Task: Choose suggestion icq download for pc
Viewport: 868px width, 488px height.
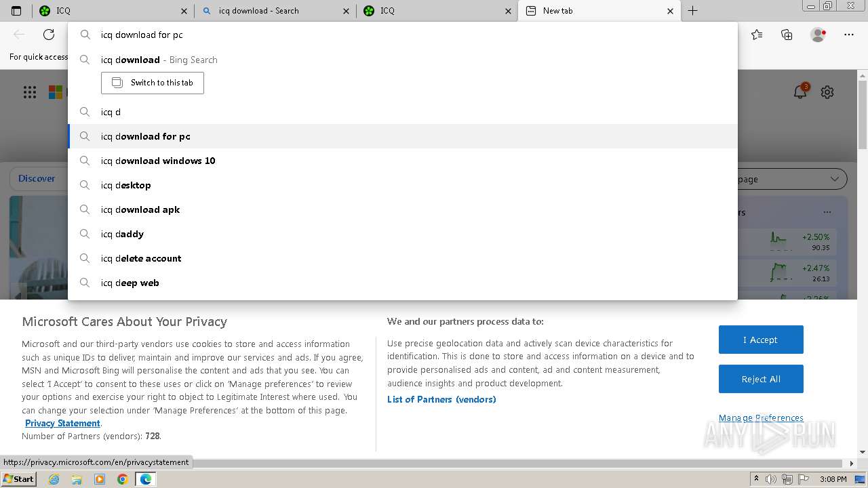Action: 403,136
